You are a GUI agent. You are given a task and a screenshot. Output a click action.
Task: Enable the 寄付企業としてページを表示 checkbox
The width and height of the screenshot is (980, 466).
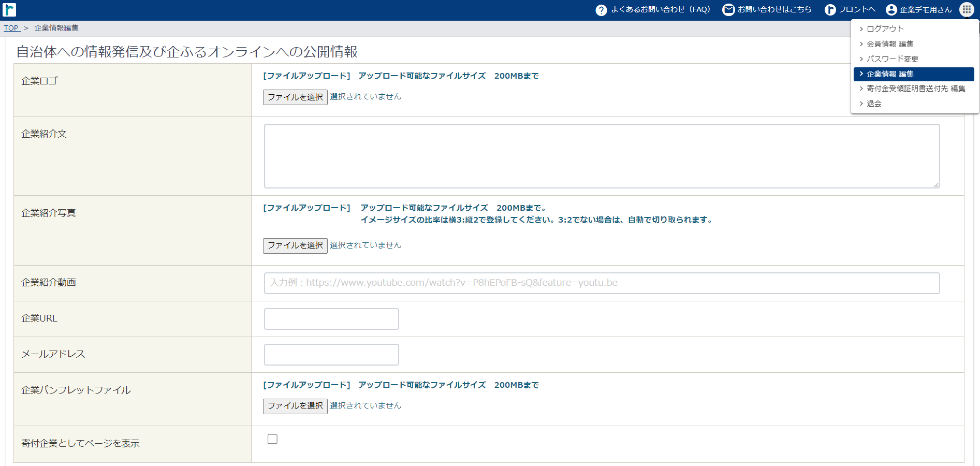(x=272, y=439)
